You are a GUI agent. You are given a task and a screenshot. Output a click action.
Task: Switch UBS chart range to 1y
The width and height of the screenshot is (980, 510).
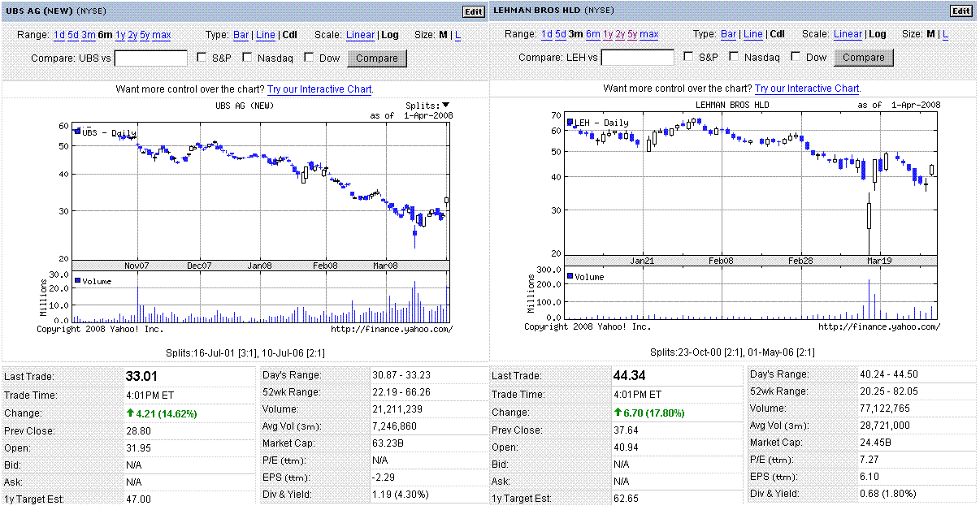[120, 35]
